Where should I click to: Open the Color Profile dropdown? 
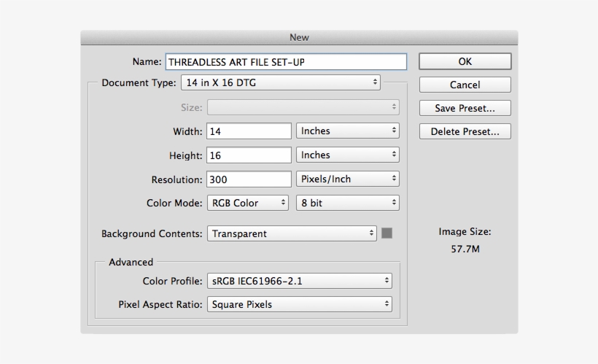pos(299,281)
